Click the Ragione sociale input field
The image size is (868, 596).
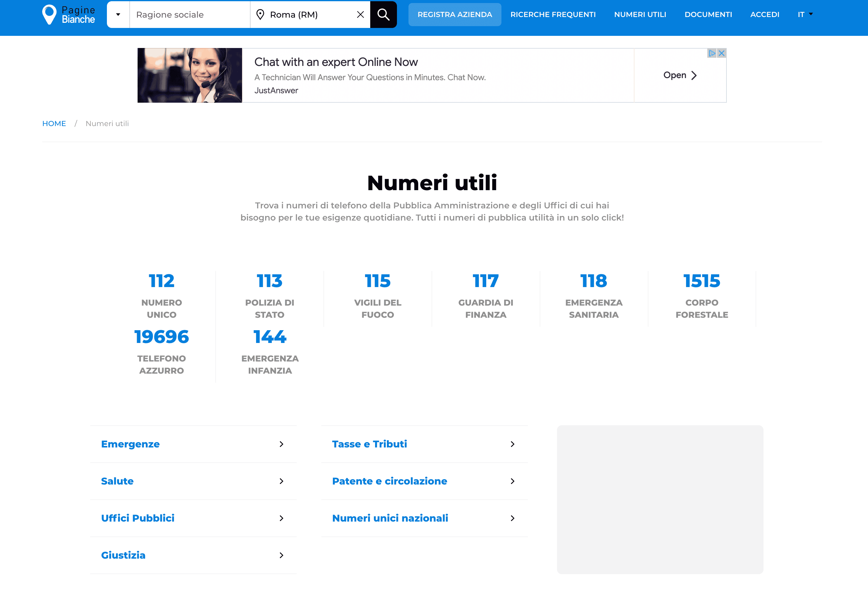click(x=189, y=15)
